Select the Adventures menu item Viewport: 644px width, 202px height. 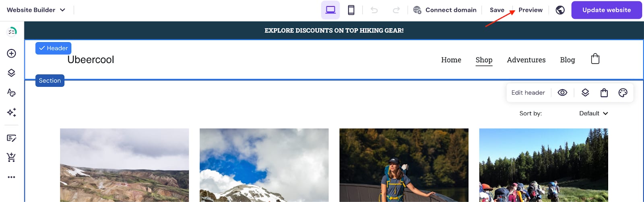[526, 60]
